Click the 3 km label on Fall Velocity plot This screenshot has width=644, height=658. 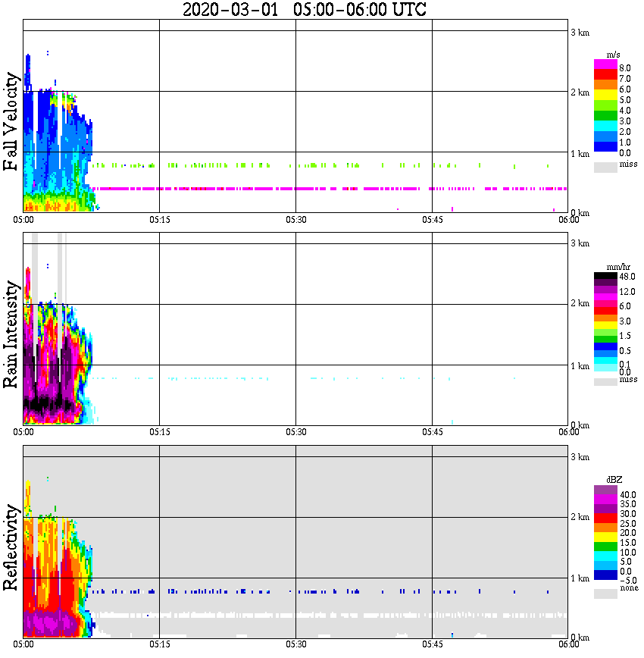point(580,33)
